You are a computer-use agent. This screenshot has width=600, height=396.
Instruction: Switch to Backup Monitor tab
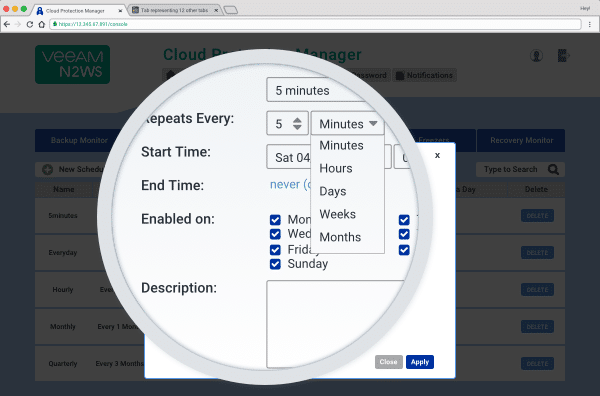tap(79, 140)
